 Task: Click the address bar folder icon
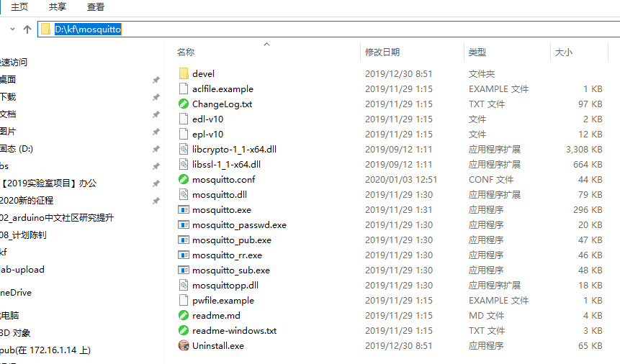46,29
